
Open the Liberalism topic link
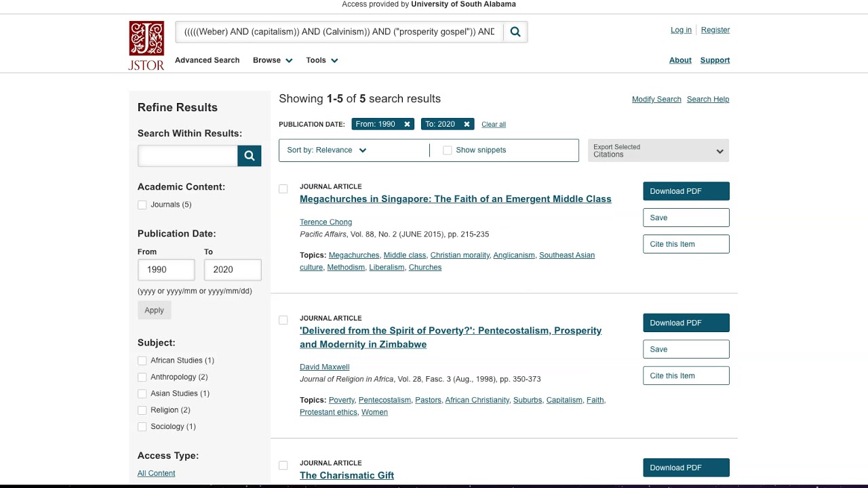click(387, 268)
